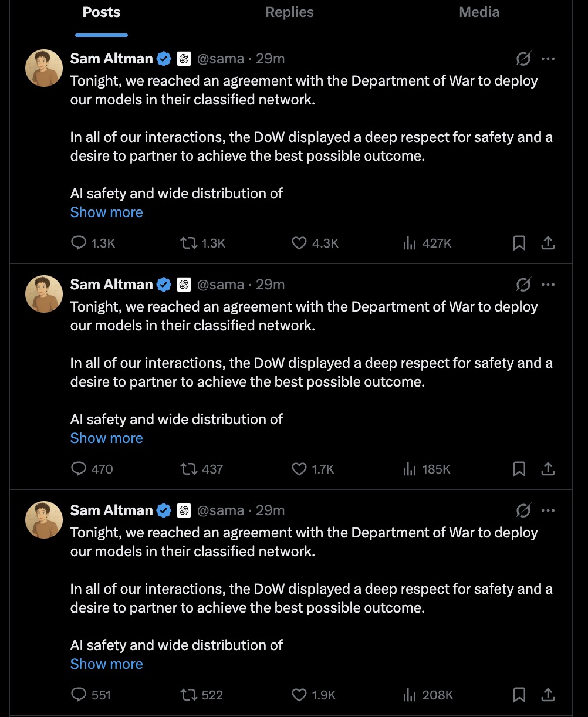The width and height of the screenshot is (588, 717).
Task: Open Grok icon on the first post
Action: (523, 59)
